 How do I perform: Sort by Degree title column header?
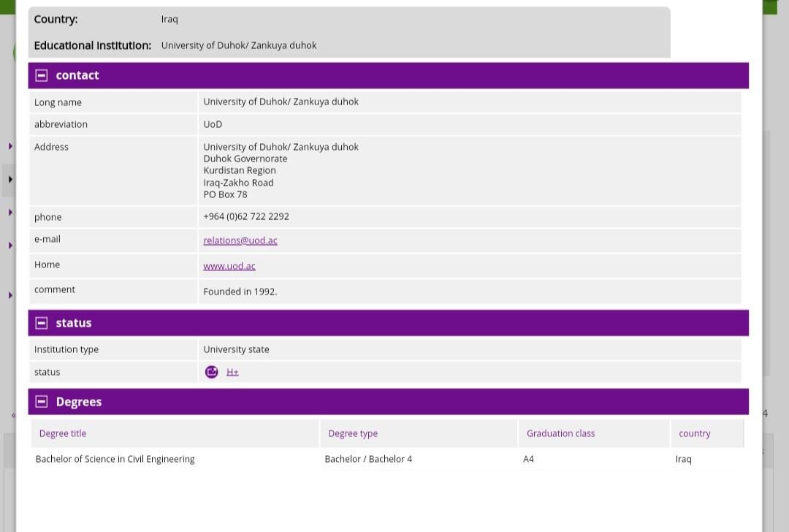tap(62, 433)
